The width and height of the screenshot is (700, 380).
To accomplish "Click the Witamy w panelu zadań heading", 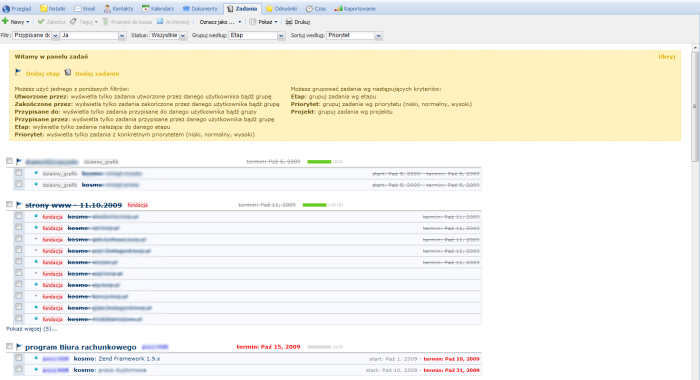I will coord(51,57).
